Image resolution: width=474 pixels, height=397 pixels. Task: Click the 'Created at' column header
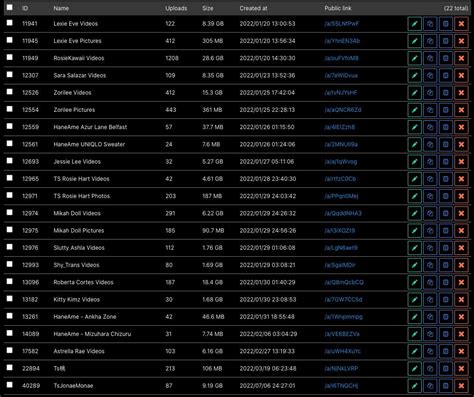point(253,8)
